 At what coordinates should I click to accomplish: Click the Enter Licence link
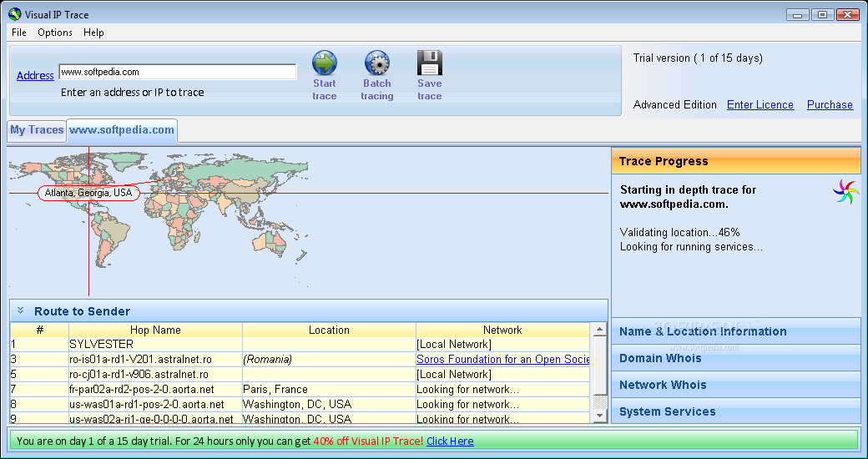tap(760, 104)
